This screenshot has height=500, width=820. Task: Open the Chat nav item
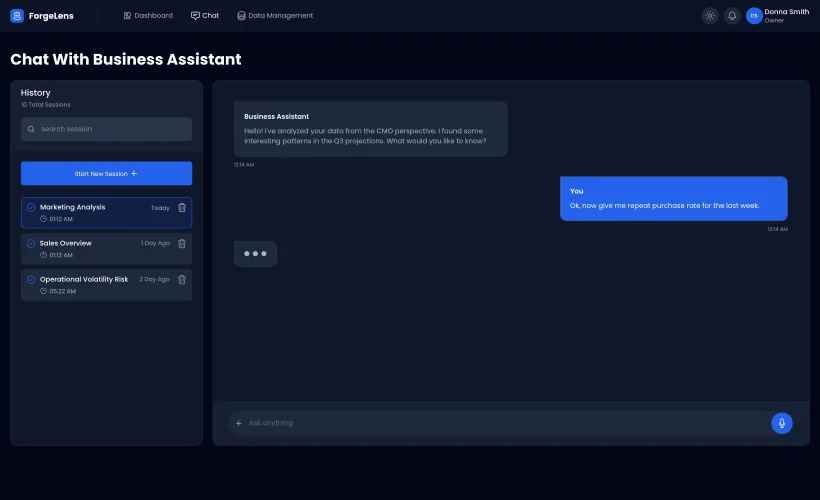point(205,16)
